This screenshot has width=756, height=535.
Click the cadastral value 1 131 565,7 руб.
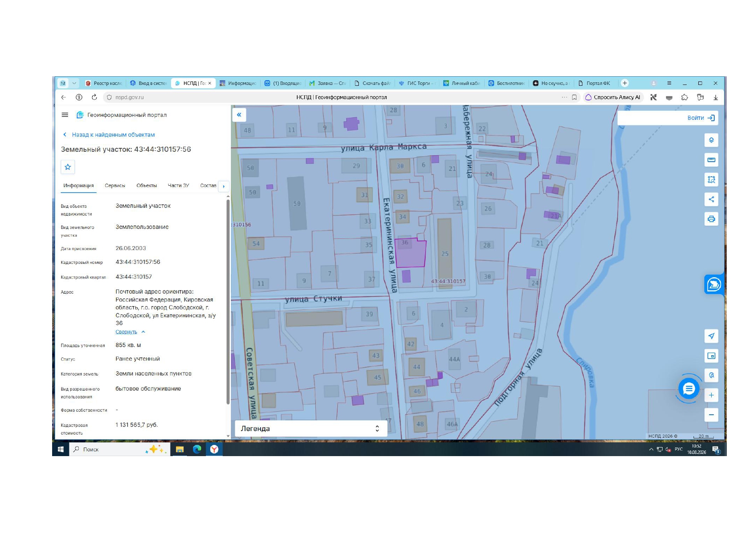click(137, 425)
